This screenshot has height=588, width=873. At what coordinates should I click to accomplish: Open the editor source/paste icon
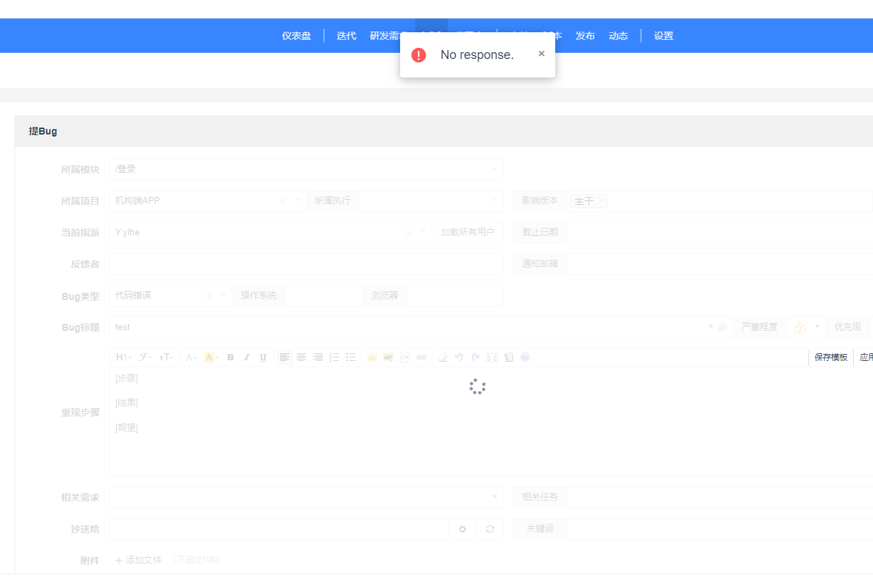(509, 357)
